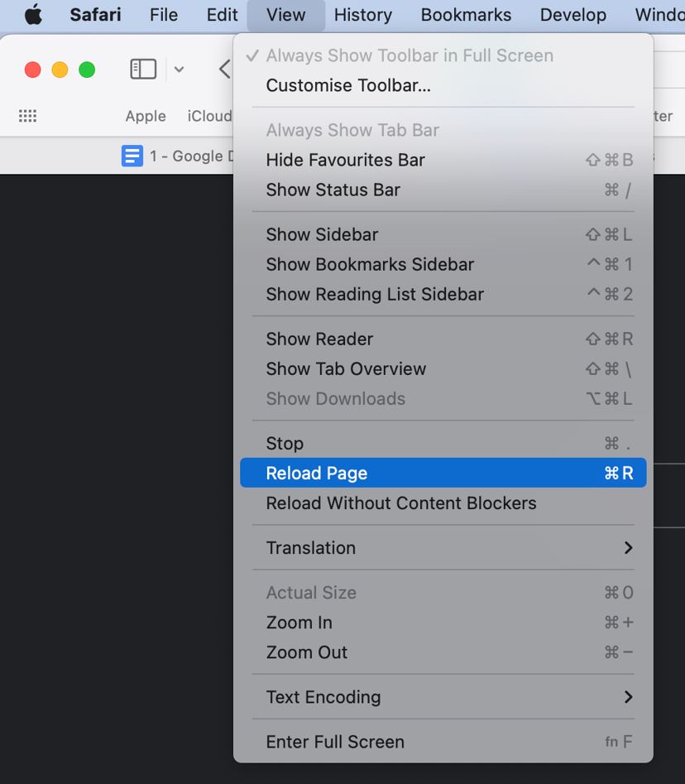This screenshot has width=685, height=784.
Task: Switch to the 1 - Google Docs tab
Action: click(x=177, y=156)
